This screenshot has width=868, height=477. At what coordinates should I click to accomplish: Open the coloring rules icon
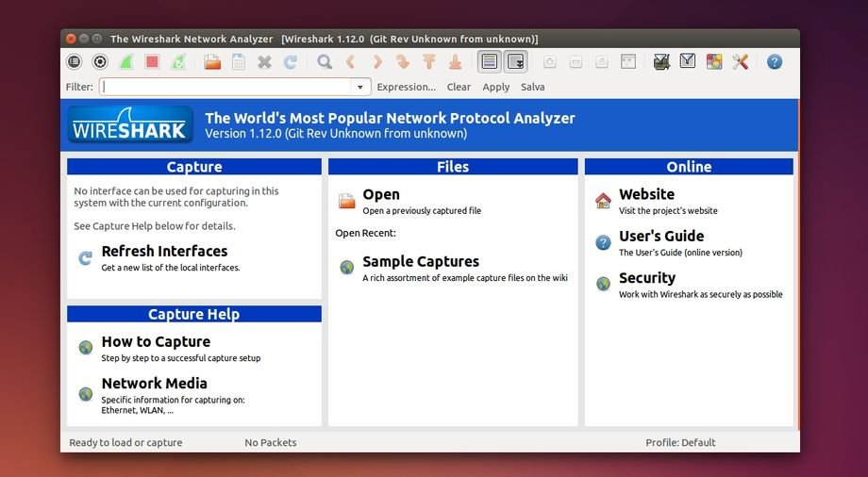[714, 62]
